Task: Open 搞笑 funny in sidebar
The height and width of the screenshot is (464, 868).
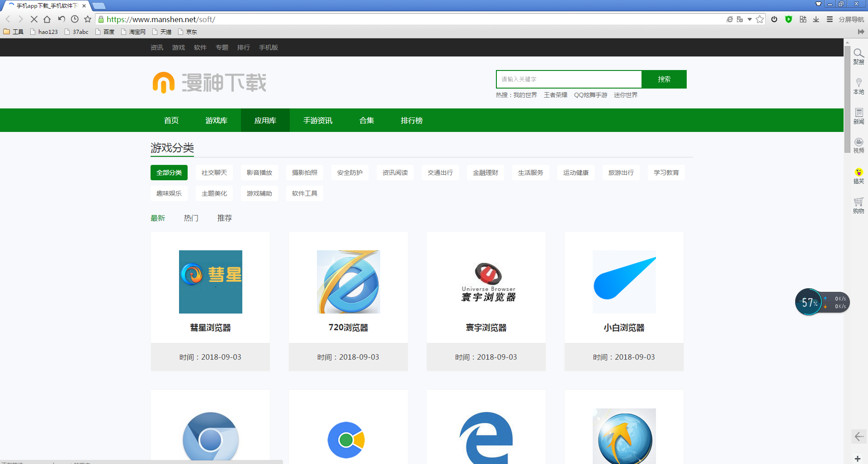Action: point(859,176)
